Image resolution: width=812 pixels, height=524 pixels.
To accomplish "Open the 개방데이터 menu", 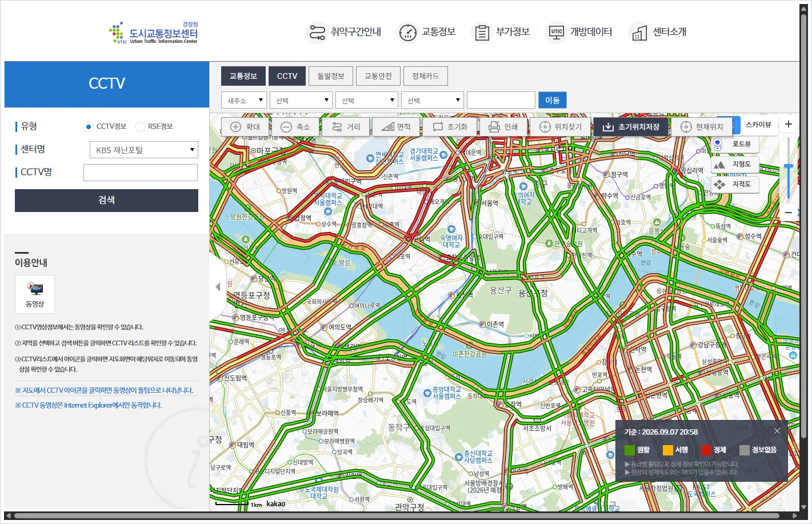I will tap(580, 32).
